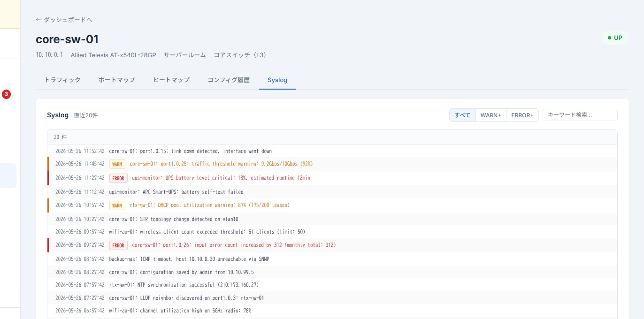Click timestamp 2026-05-26 06:57:42
Image resolution: width=644 pixels, height=319 pixels.
(80, 311)
